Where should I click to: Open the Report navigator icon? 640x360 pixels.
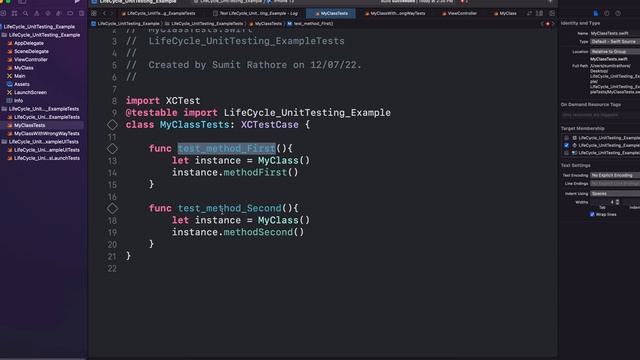[81, 13]
